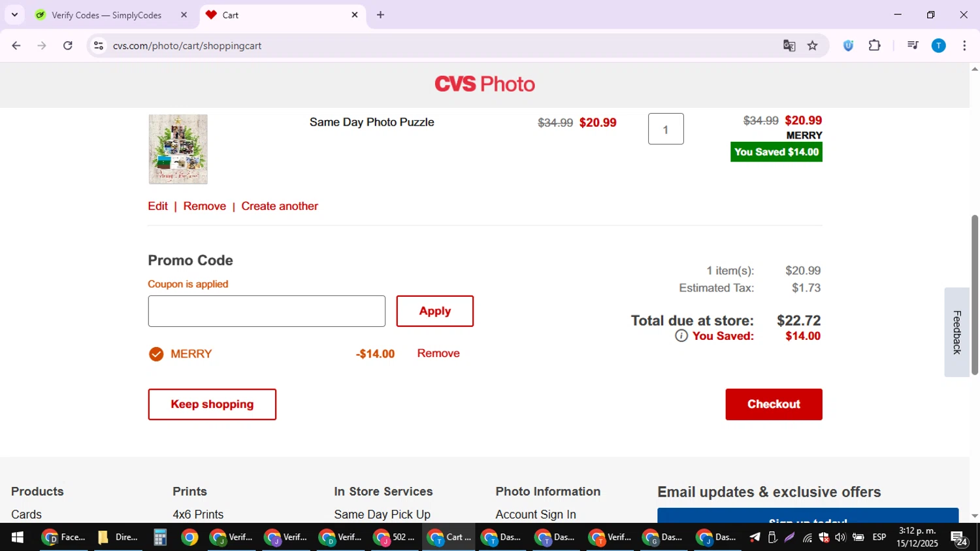Open the 4x6 Prints footer link
Viewport: 980px width, 551px height.
coord(198,514)
